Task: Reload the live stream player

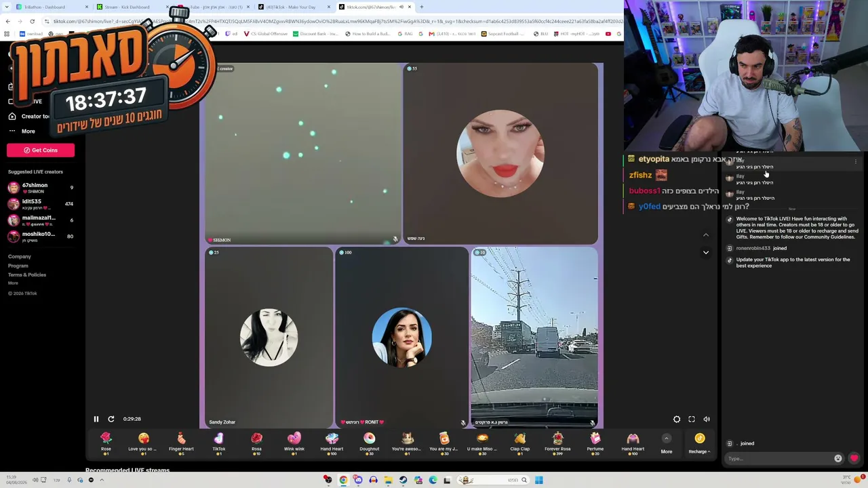Action: tap(111, 419)
